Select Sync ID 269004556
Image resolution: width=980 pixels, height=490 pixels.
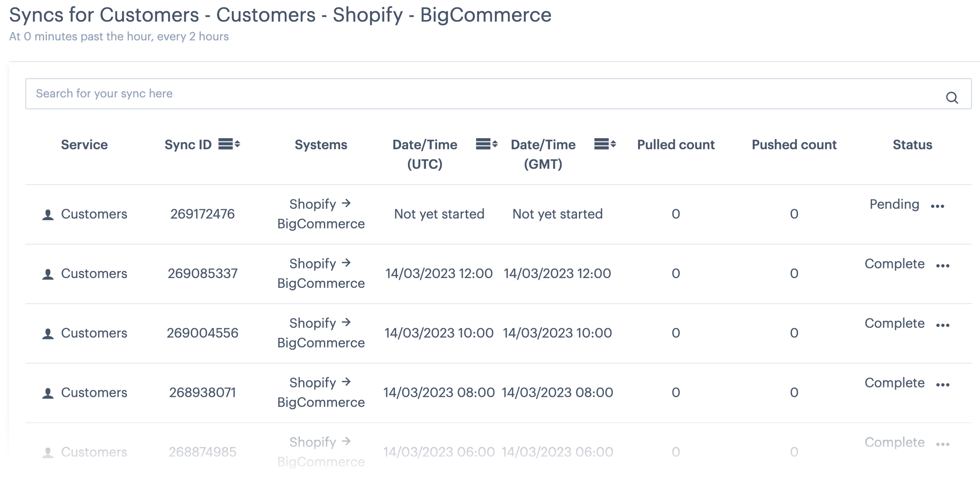[202, 333]
